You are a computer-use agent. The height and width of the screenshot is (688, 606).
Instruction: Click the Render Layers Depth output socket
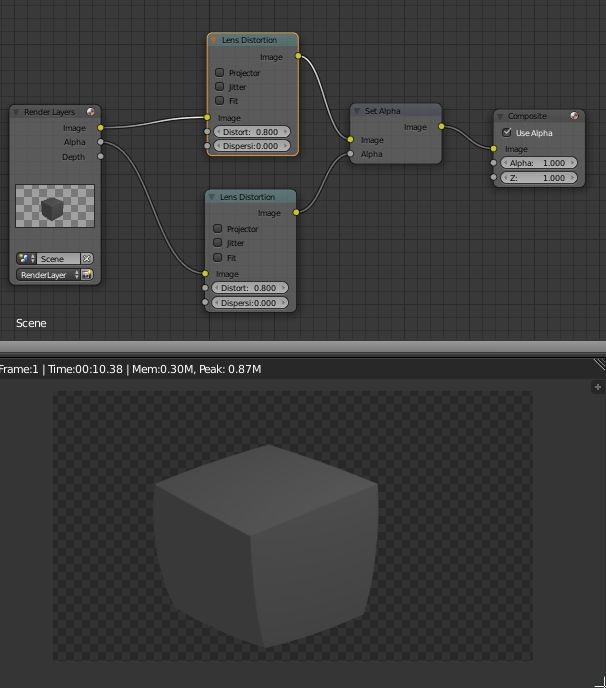[x=100, y=156]
